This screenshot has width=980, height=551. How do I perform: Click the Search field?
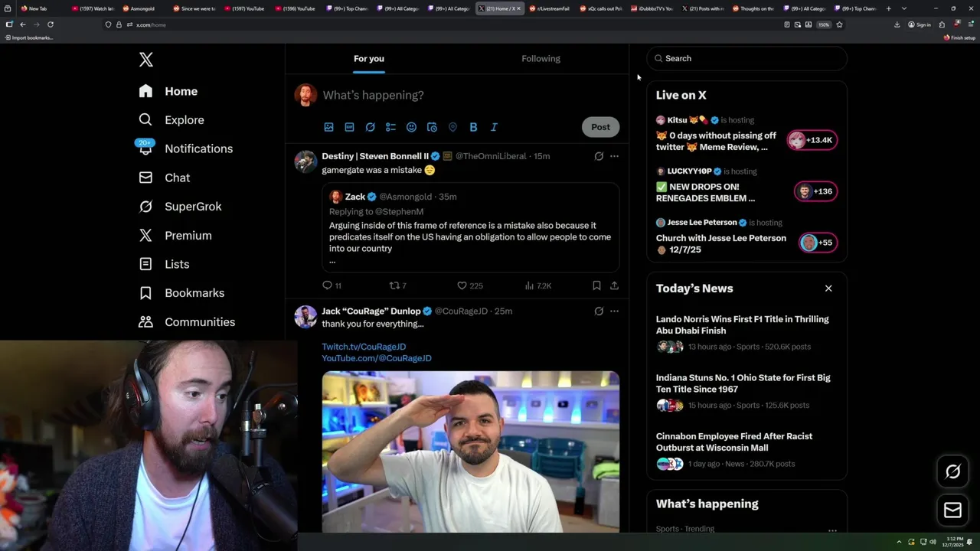pos(746,58)
